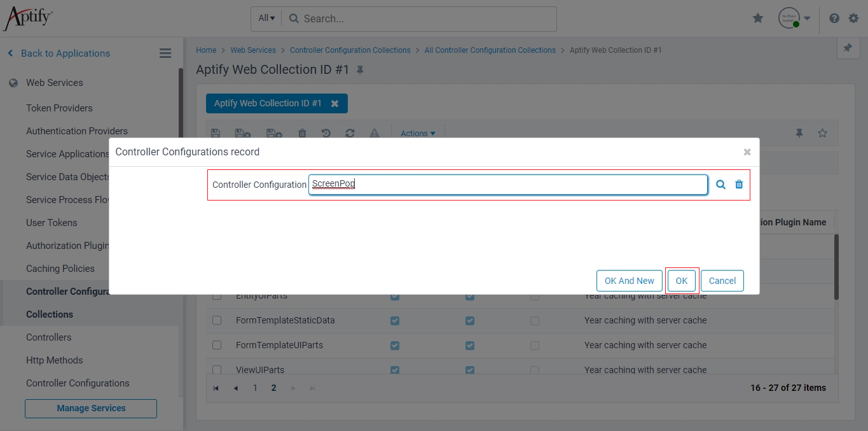Click the pin icon in record toolbar

pyautogui.click(x=799, y=133)
